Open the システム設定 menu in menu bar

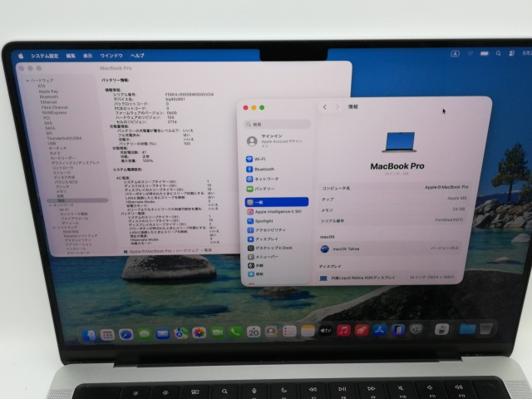point(45,56)
